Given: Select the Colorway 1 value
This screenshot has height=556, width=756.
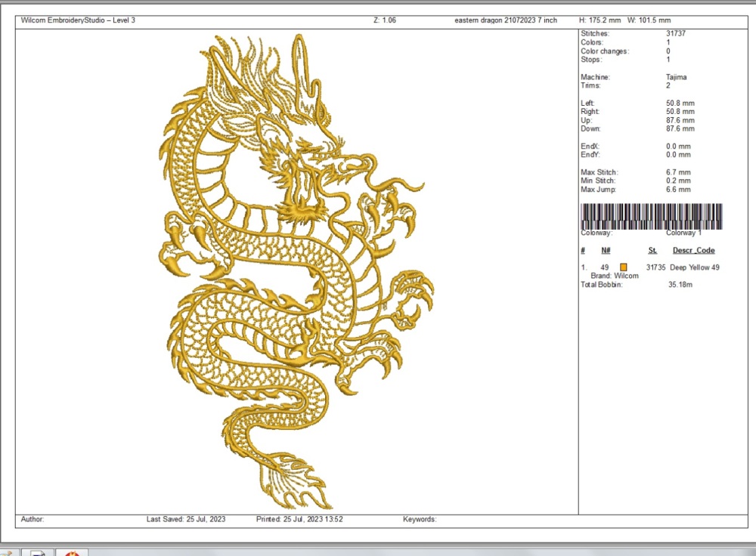Looking at the screenshot, I should coord(683,233).
